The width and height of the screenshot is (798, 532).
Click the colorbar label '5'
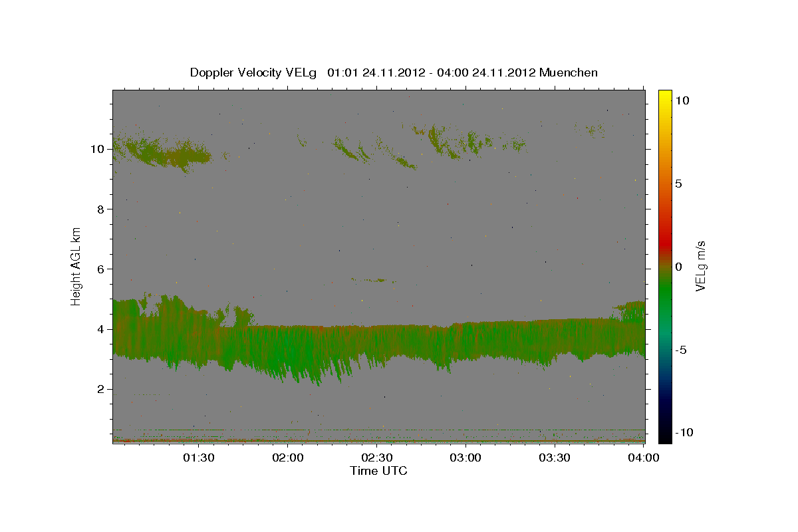(x=679, y=184)
